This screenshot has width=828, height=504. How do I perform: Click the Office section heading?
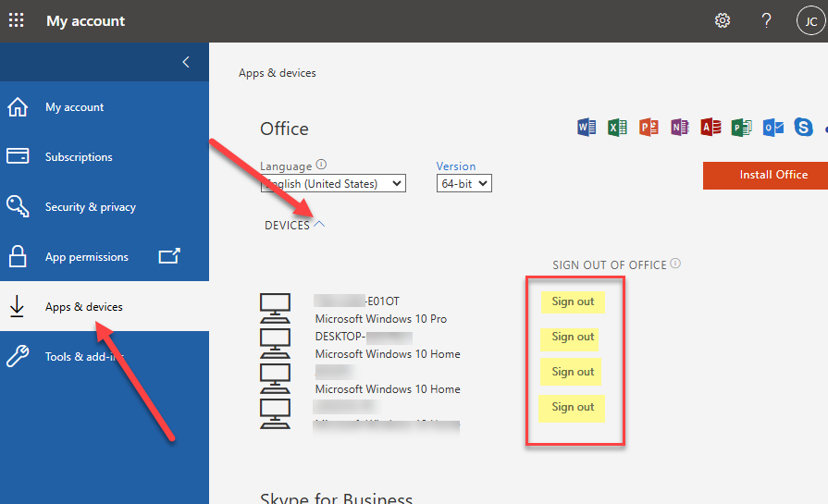[284, 129]
